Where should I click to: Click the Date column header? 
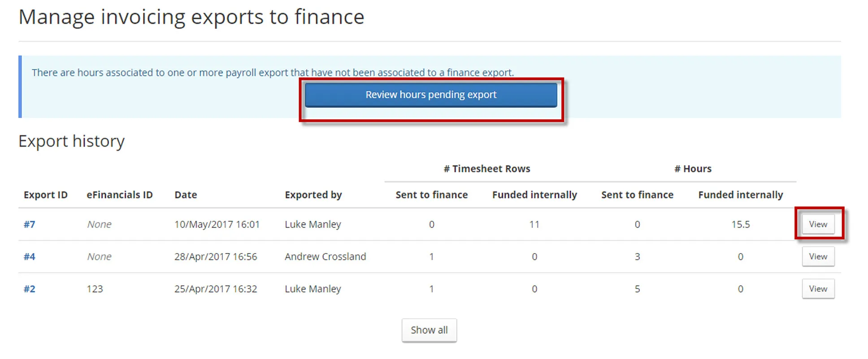185,195
